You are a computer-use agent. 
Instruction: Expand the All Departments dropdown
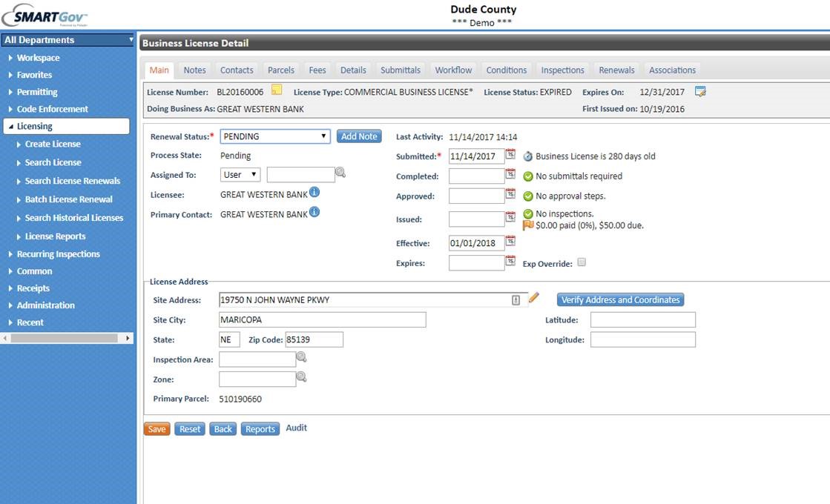coord(68,40)
